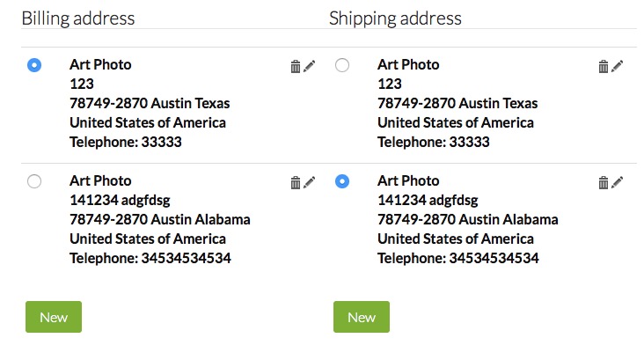Click shipping address line 78749-2870 Austin Texas
644x360 pixels.
[x=457, y=103]
